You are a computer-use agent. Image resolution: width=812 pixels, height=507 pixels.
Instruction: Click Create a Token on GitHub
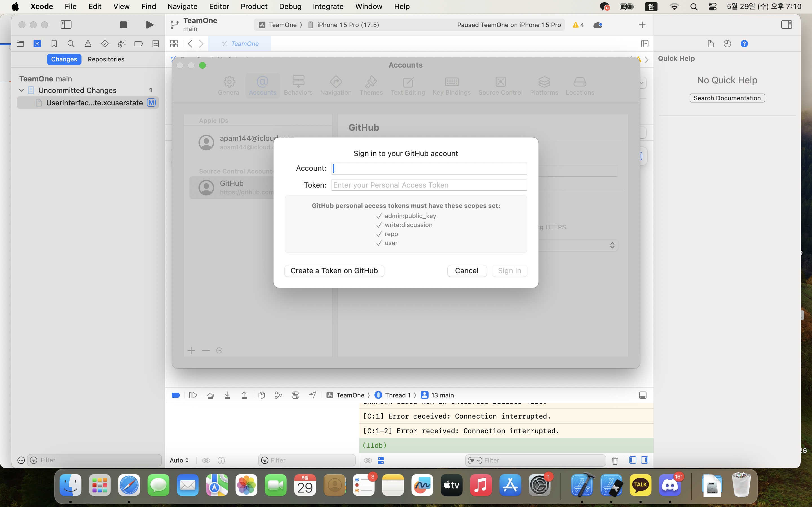pyautogui.click(x=334, y=271)
